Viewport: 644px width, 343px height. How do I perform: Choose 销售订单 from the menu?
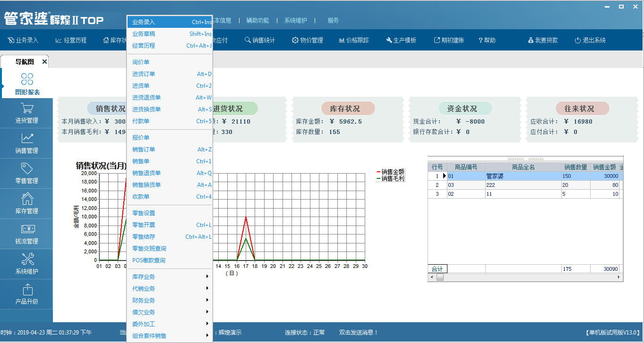point(170,150)
